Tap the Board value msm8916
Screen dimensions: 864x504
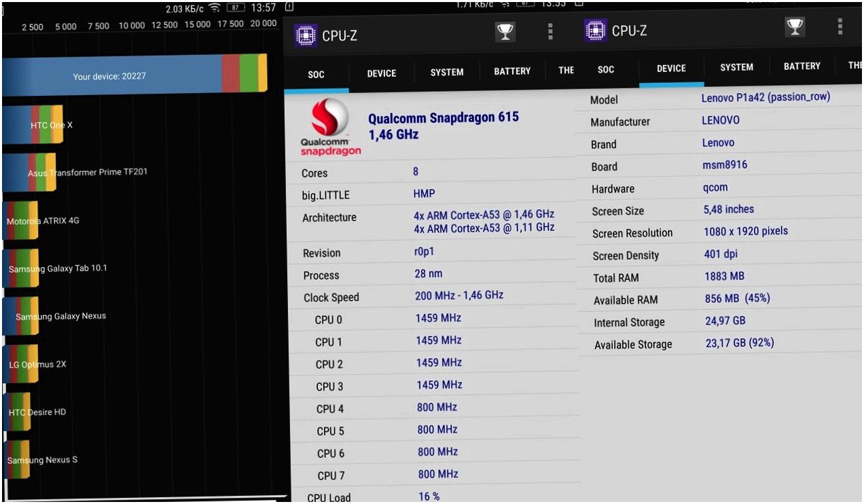coord(725,164)
